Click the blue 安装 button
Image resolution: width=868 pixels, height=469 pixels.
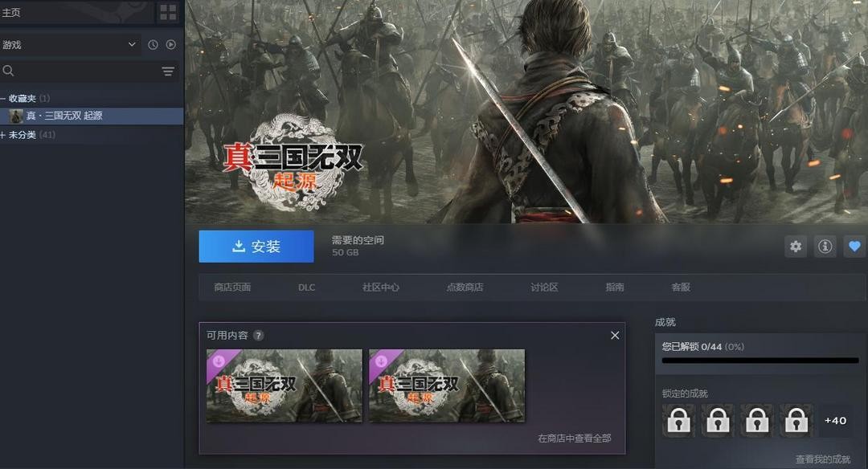[256, 246]
